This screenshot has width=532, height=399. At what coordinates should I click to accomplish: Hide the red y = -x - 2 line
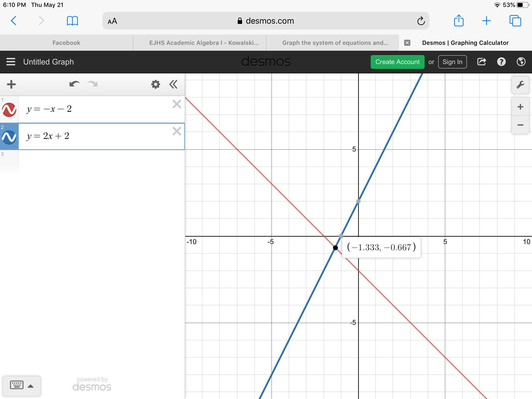[9, 110]
